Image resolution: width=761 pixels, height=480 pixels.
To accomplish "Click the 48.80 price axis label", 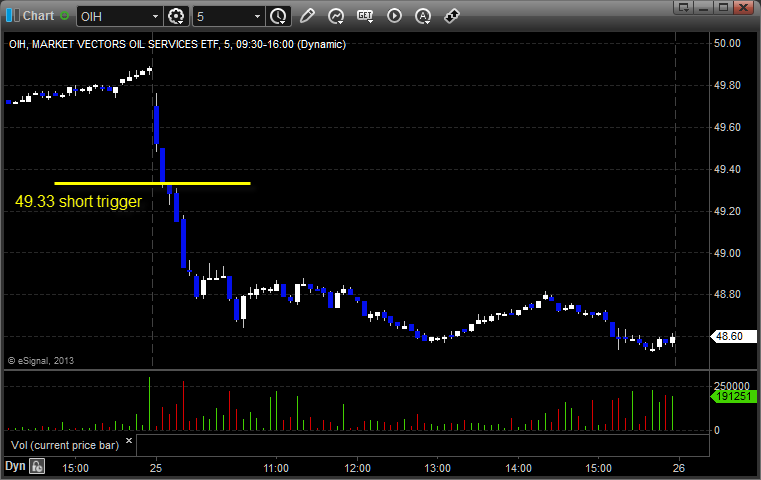I will pos(727,294).
